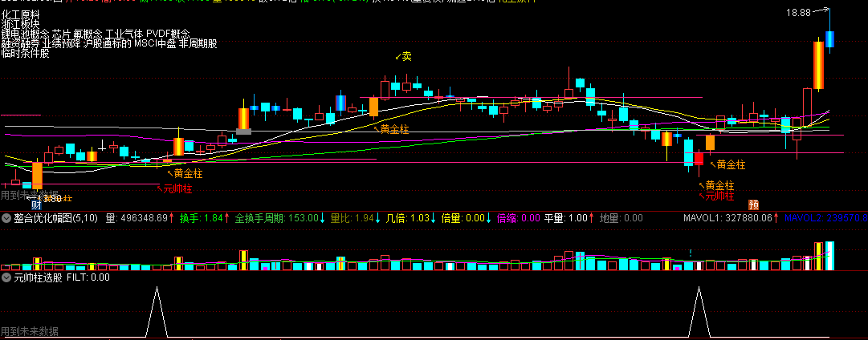Image resolution: width=868 pixels, height=340 pixels.
Task: Select the 元帅柱选股 indicator title
Action: click(39, 277)
